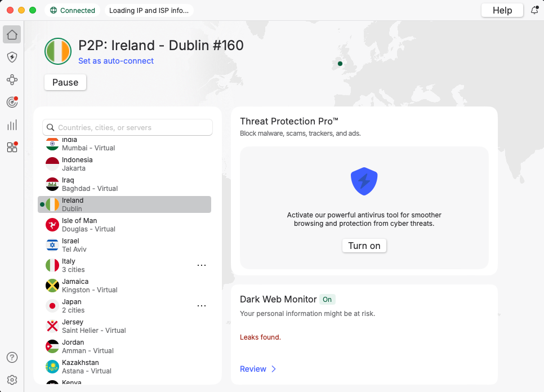Screen dimensions: 544x392
Task: Open settings gear in sidebar
Action: click(12, 380)
